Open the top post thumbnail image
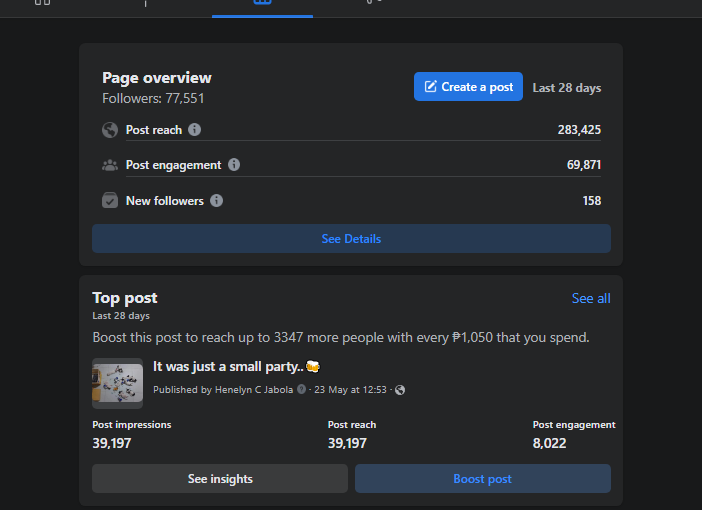This screenshot has width=702, height=510. pyautogui.click(x=117, y=383)
